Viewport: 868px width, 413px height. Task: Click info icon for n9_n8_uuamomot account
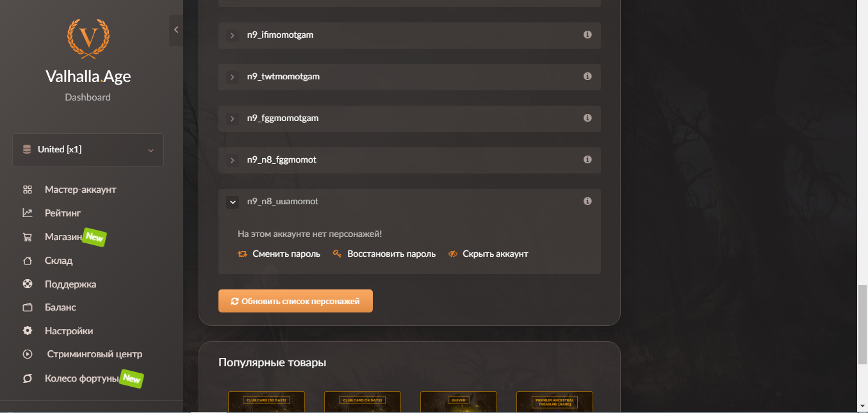[587, 201]
